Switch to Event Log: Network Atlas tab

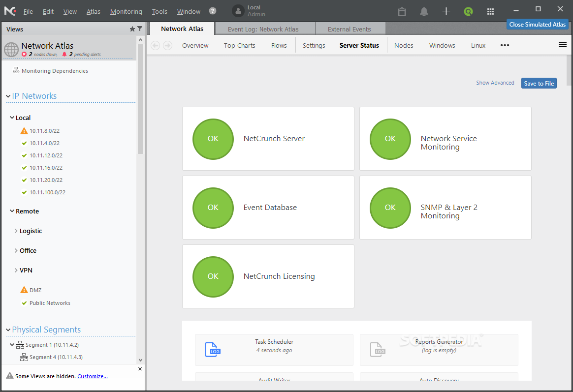[x=265, y=29]
